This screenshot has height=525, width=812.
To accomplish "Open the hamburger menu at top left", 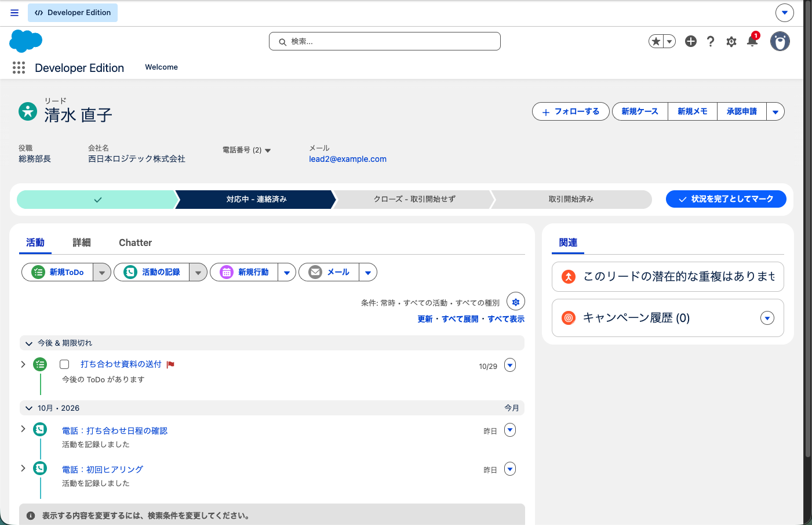I will point(14,13).
